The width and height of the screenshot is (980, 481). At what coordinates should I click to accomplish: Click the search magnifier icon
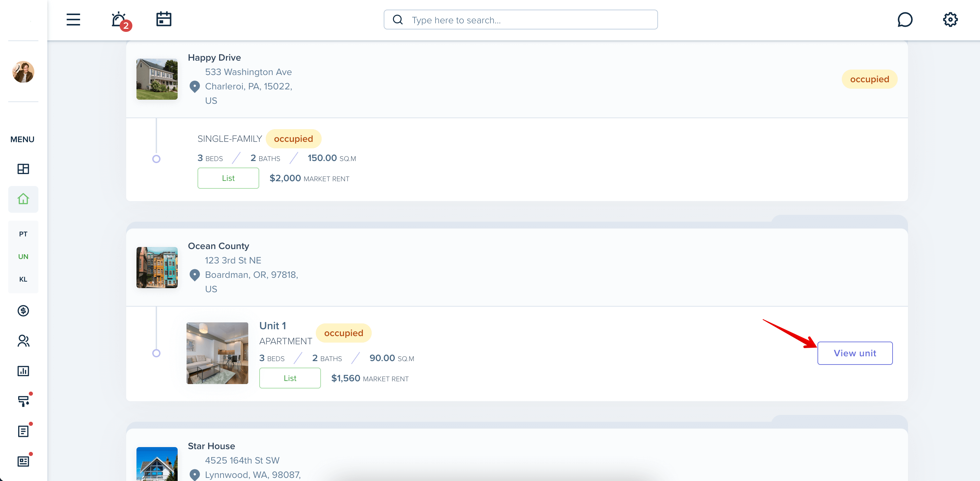pyautogui.click(x=397, y=20)
